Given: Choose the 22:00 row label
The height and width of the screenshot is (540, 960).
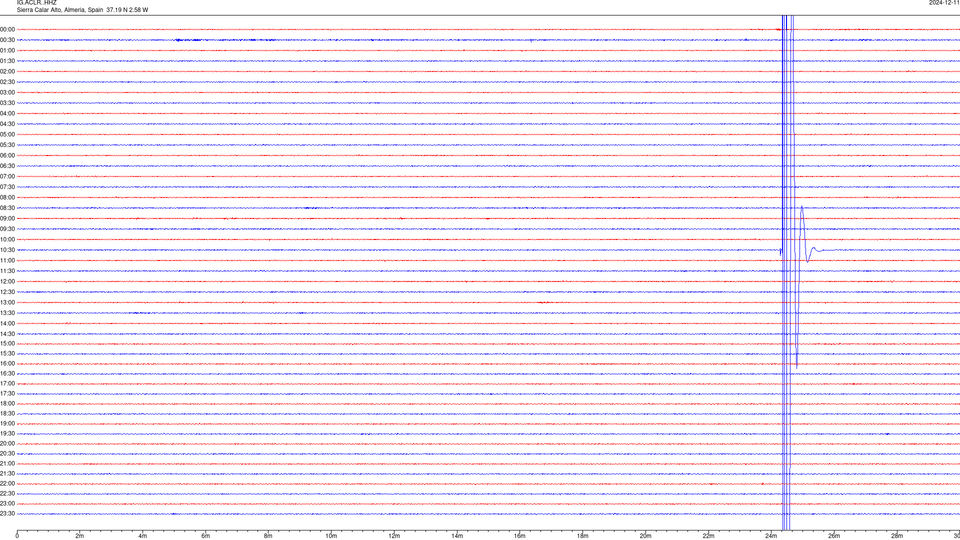Looking at the screenshot, I should (7, 484).
